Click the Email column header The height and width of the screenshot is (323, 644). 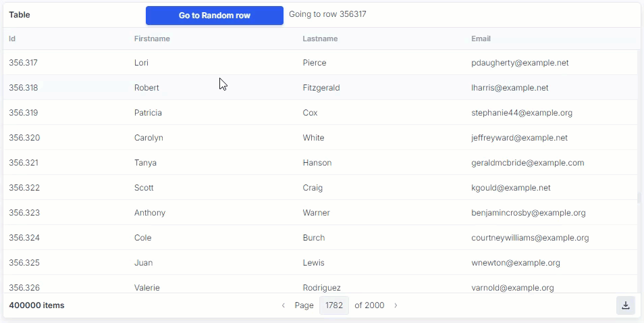pos(481,39)
